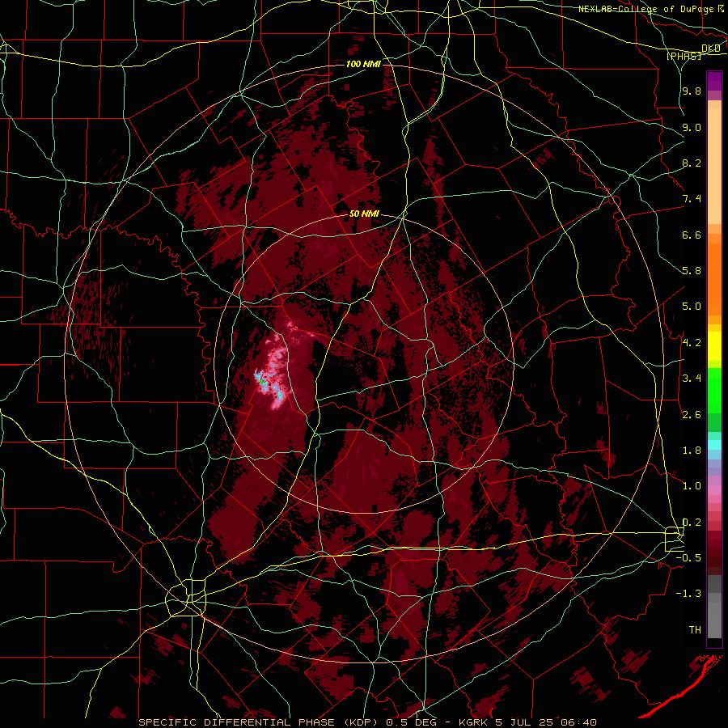Click the 7.4 value on the scale

692,199
